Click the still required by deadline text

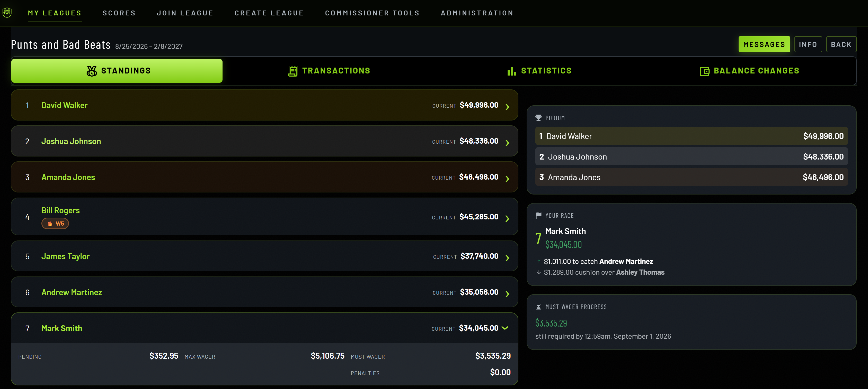(603, 336)
